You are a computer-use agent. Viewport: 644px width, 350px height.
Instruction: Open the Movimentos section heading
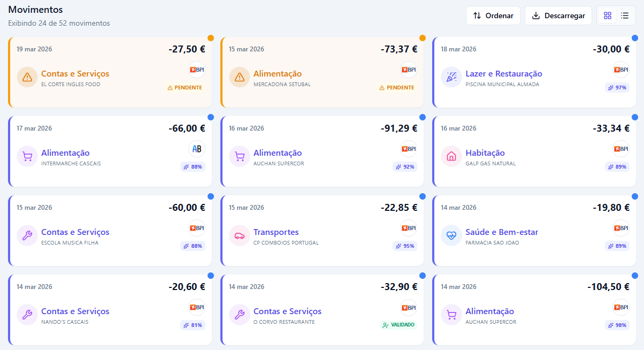[35, 10]
